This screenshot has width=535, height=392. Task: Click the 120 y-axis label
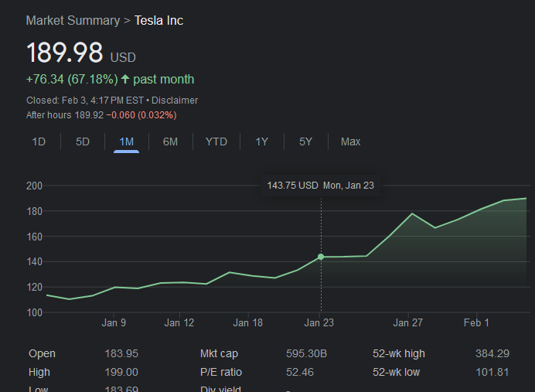35,288
